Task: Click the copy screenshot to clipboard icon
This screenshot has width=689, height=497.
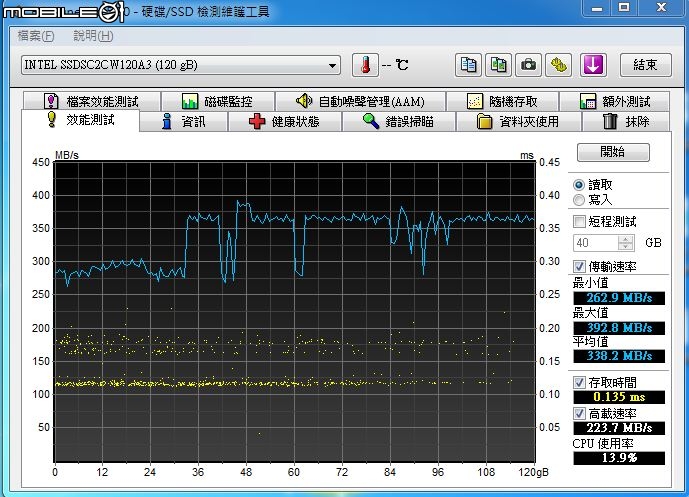Action: (x=498, y=65)
